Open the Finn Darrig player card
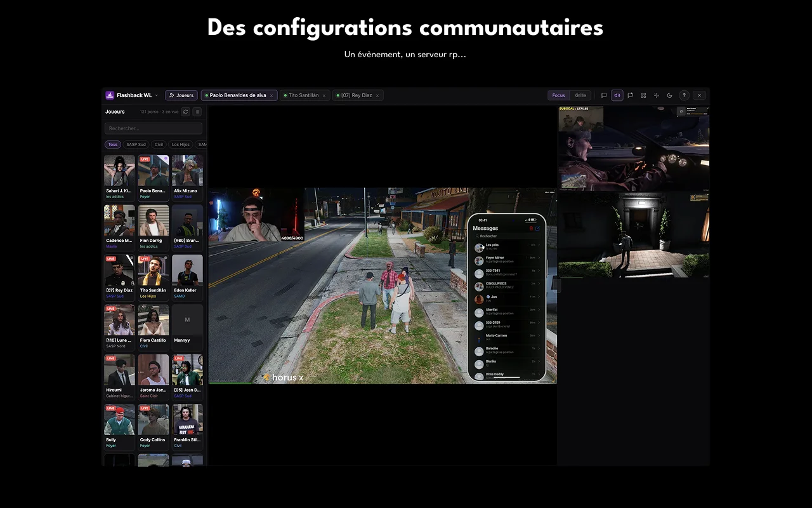The image size is (812, 508). (x=154, y=227)
